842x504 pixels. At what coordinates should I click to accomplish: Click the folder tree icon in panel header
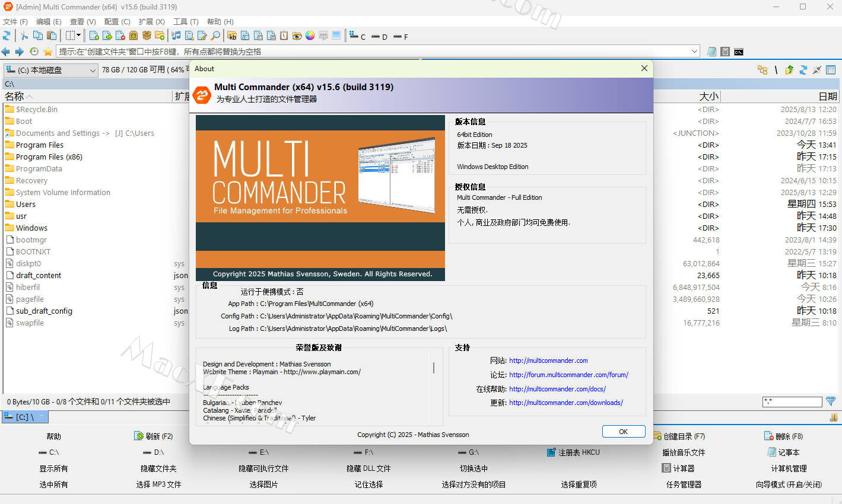pos(762,70)
